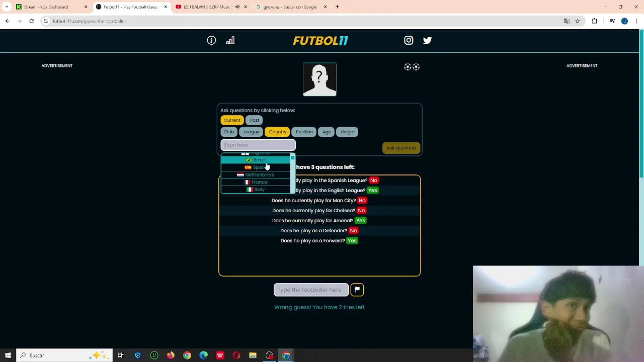The image size is (644, 362).
Task: Select the Past toggle
Action: pyautogui.click(x=255, y=120)
